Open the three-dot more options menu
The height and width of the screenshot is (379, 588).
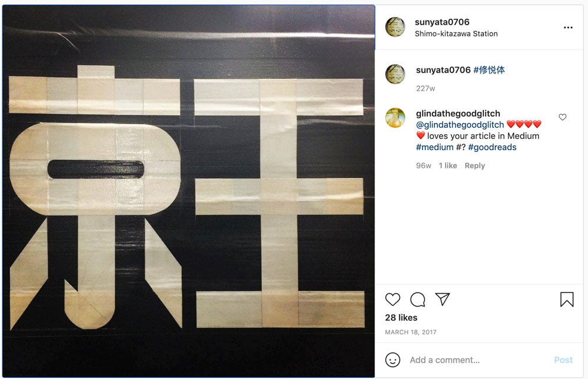568,28
